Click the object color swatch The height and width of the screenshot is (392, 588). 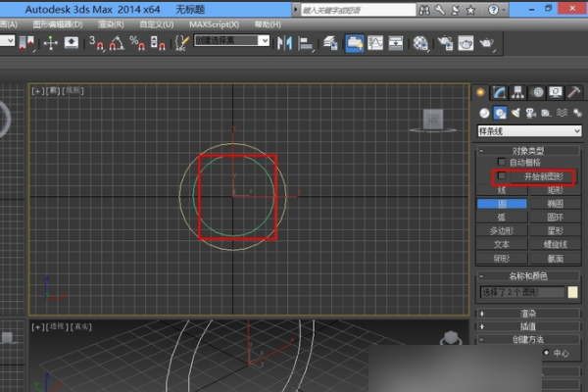572,292
